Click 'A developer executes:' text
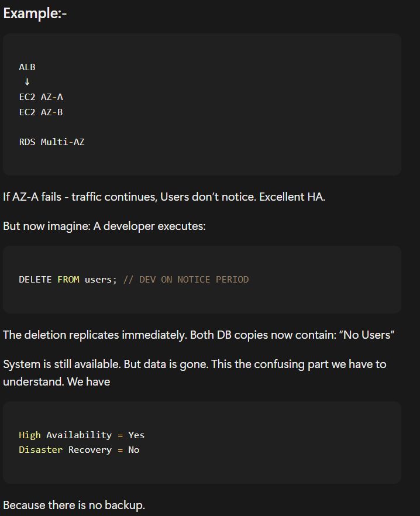 pos(149,226)
